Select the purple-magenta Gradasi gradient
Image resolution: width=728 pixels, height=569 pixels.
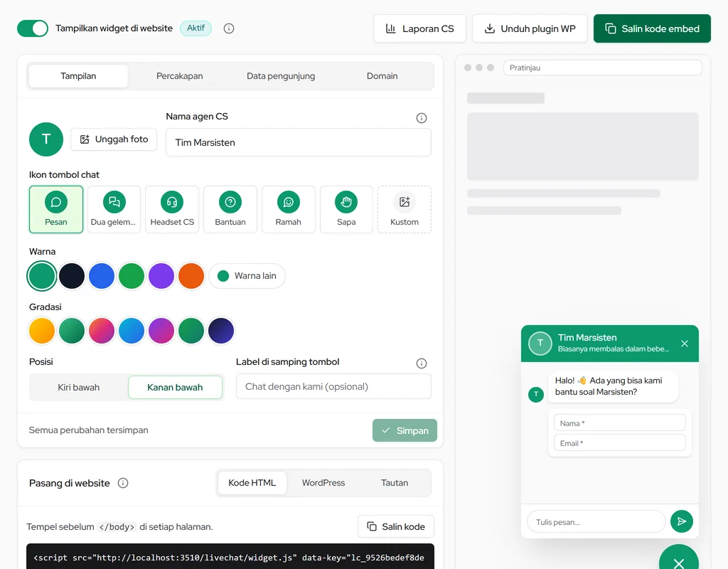[x=161, y=331]
